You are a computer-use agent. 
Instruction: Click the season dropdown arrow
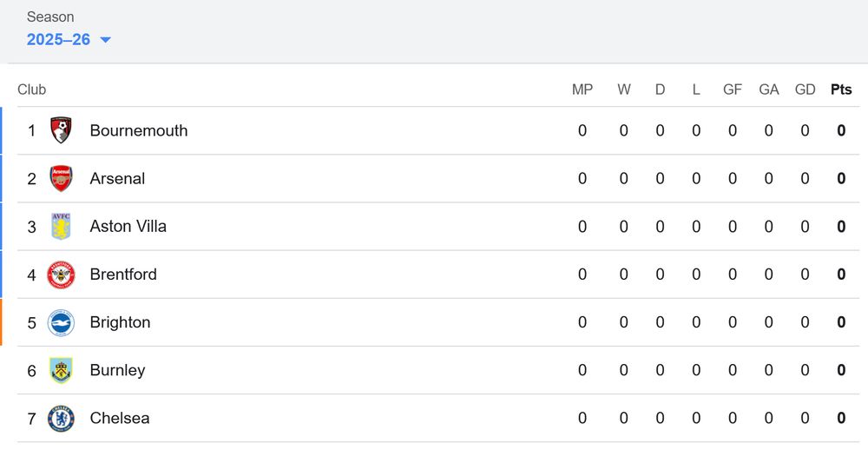pos(105,40)
